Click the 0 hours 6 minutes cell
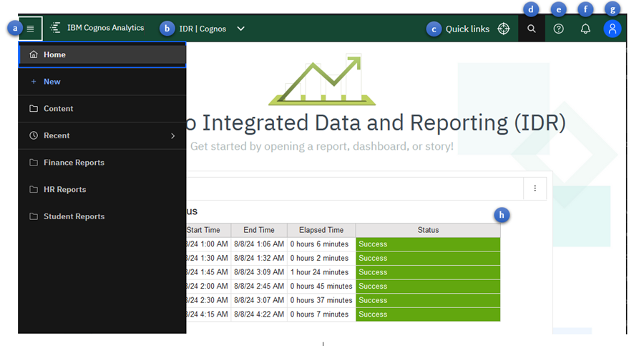 coord(321,244)
